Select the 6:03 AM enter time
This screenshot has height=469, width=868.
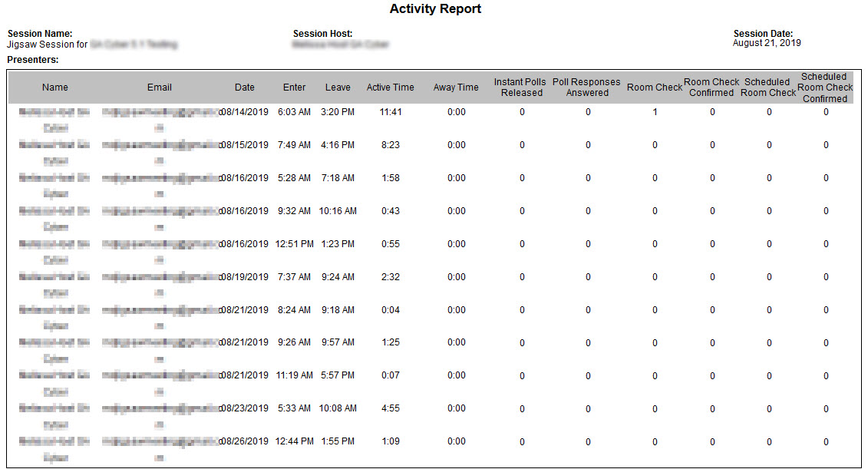tap(294, 112)
